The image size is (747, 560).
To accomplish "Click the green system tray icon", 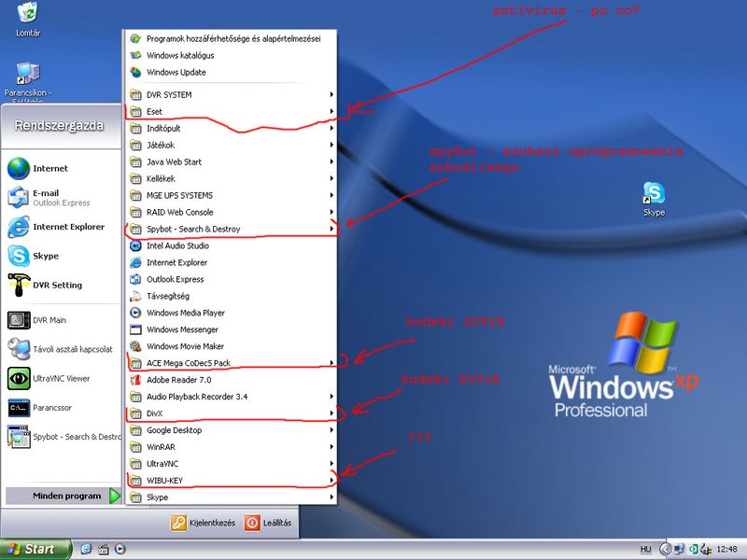I will (x=693, y=549).
